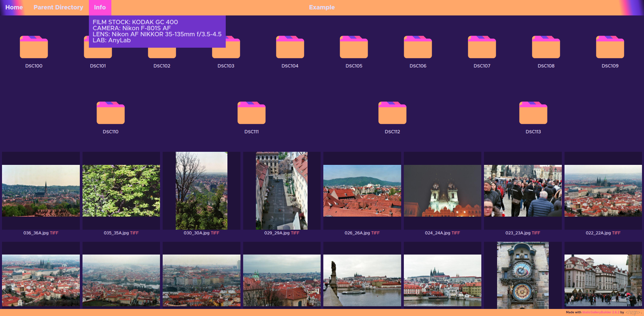Download TIFF version of 024_24A.jpg
The image size is (644, 316).
tap(455, 233)
